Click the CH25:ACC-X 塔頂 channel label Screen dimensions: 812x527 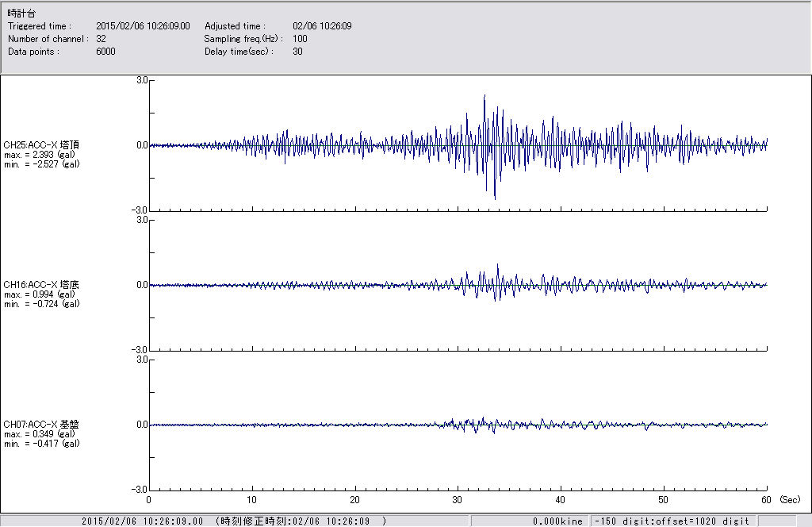click(x=41, y=145)
